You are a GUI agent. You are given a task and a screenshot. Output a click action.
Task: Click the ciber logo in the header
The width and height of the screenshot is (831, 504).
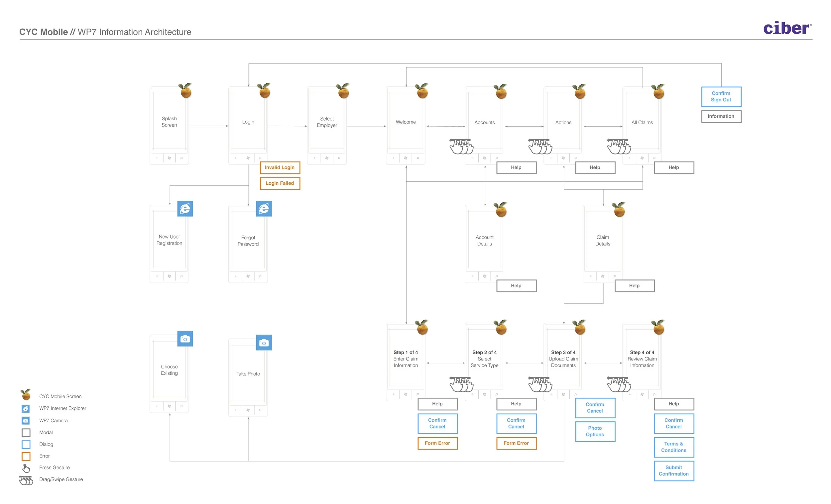pyautogui.click(x=787, y=28)
